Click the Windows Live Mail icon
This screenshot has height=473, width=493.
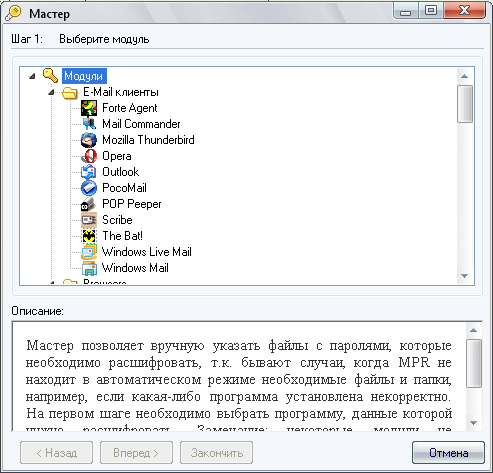coord(89,252)
